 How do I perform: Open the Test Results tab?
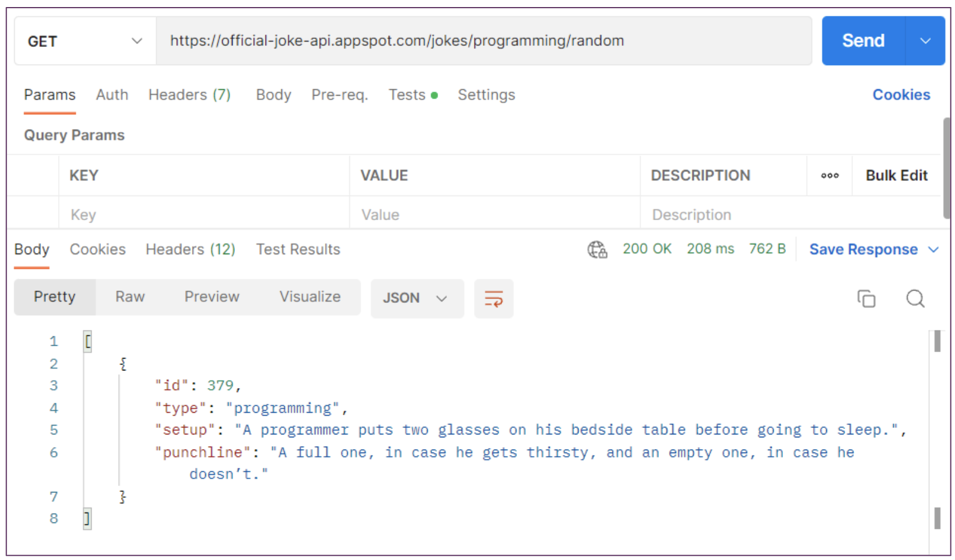click(x=298, y=249)
